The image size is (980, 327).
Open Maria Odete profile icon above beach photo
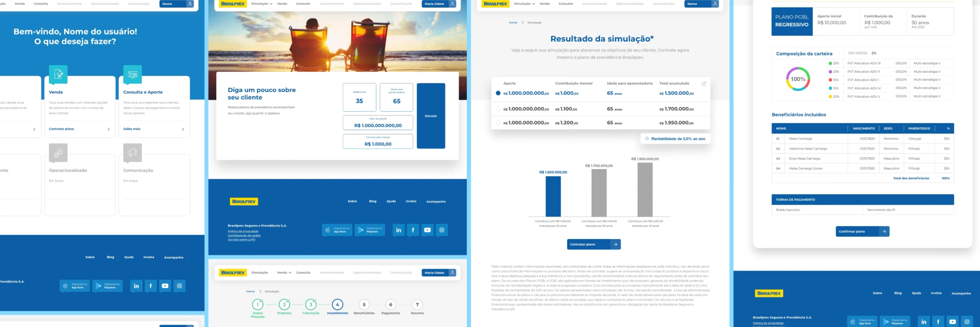point(452,4)
